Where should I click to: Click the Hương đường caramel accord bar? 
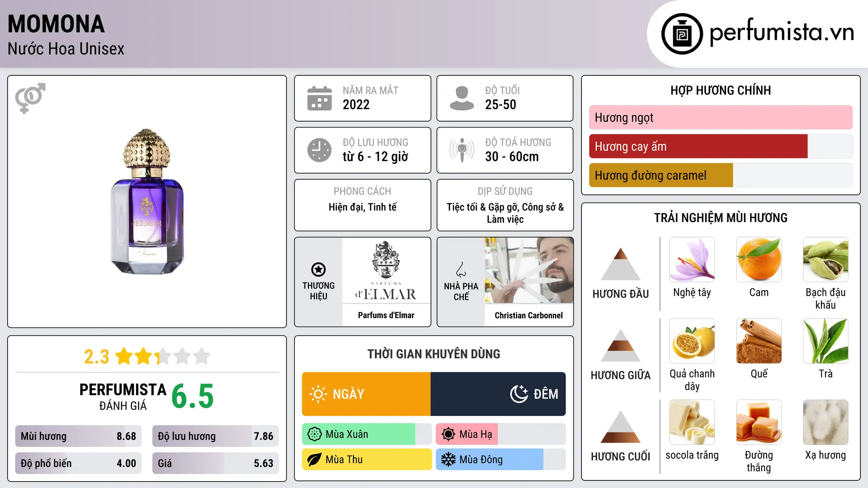721,175
